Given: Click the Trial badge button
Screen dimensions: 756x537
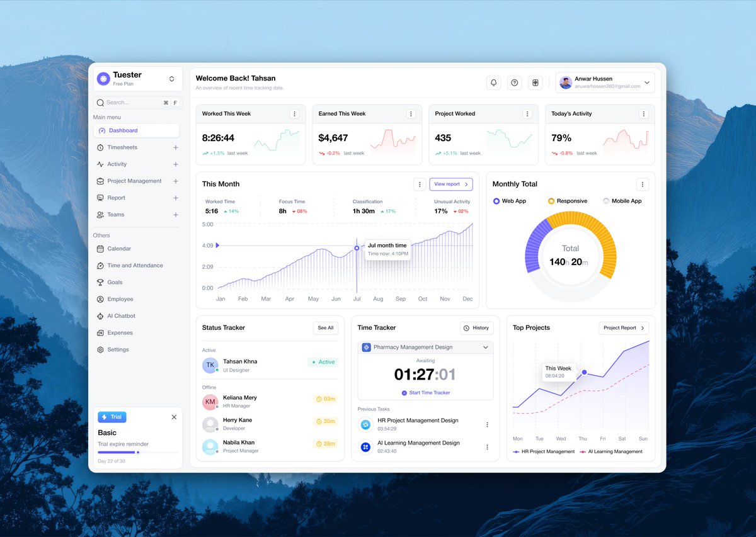Looking at the screenshot, I should [112, 417].
